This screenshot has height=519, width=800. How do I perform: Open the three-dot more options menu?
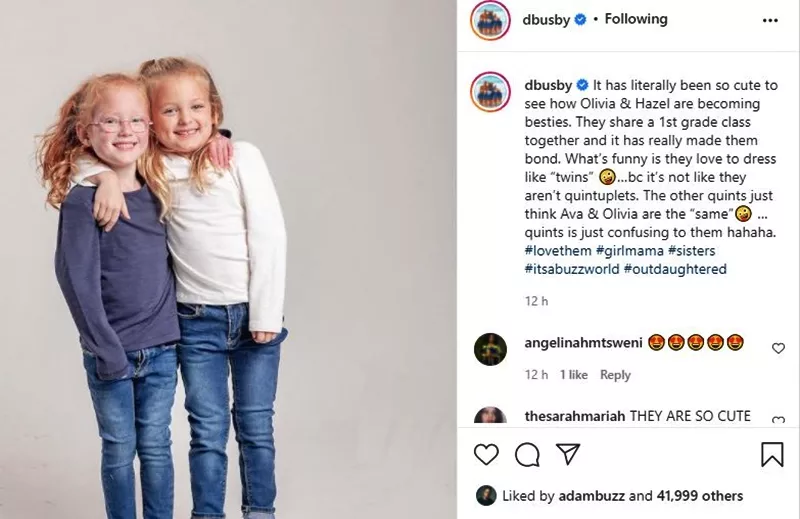[x=770, y=20]
